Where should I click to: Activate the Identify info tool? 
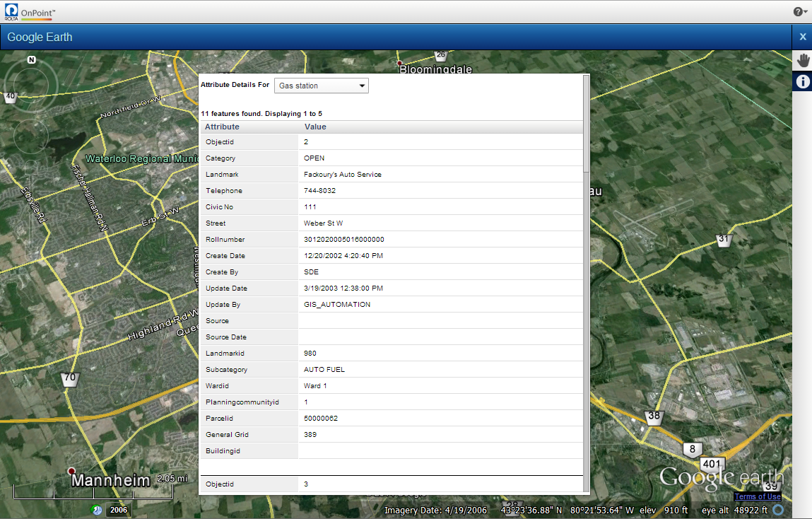pos(802,82)
